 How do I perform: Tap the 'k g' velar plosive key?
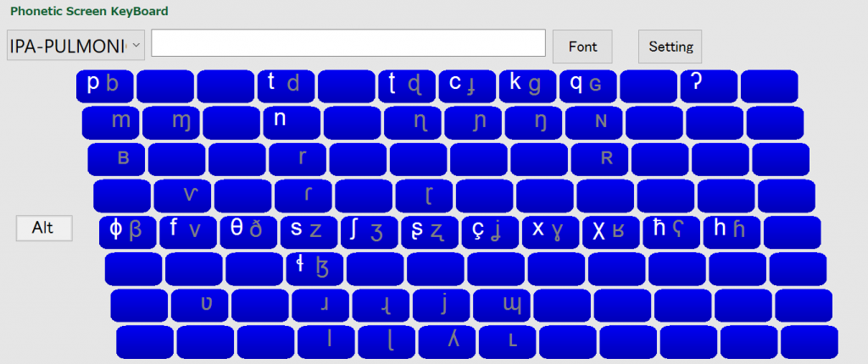click(527, 86)
